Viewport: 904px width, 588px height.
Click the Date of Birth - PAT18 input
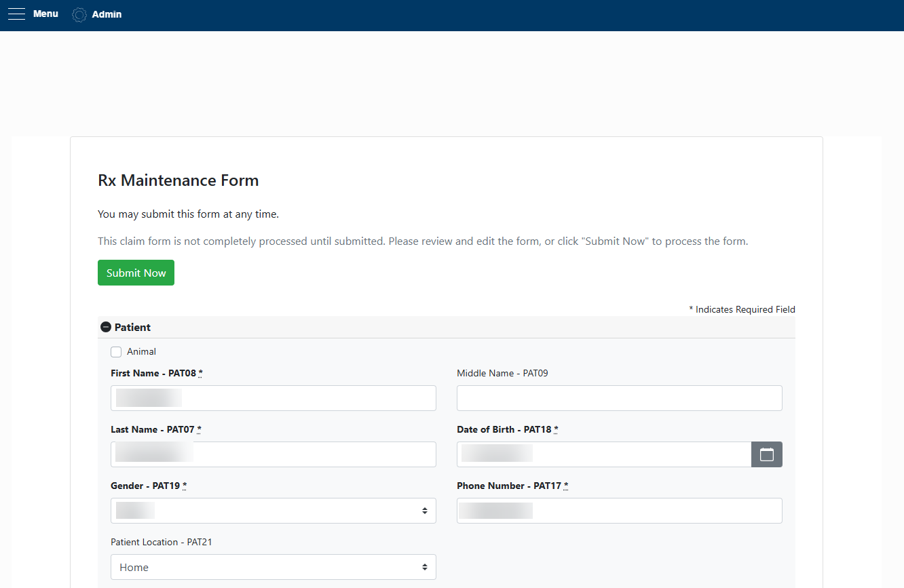click(604, 454)
